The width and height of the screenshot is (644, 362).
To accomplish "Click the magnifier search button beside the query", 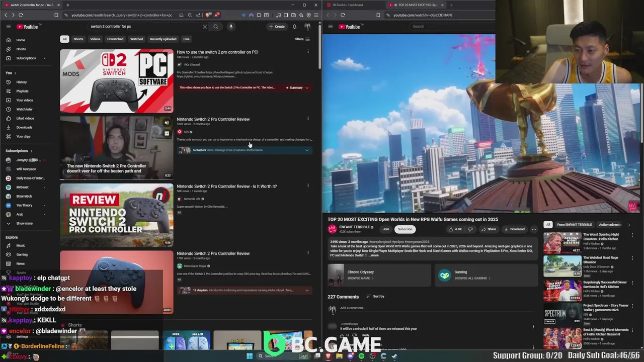I will (x=215, y=27).
